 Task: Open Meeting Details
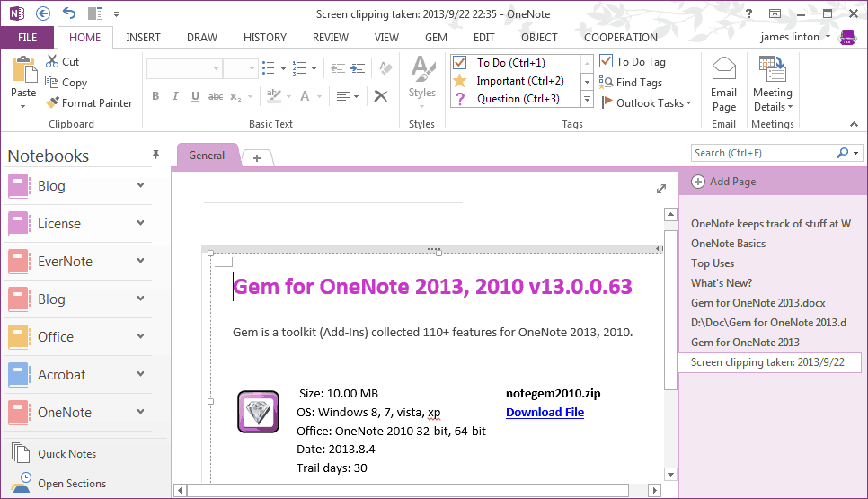point(773,85)
